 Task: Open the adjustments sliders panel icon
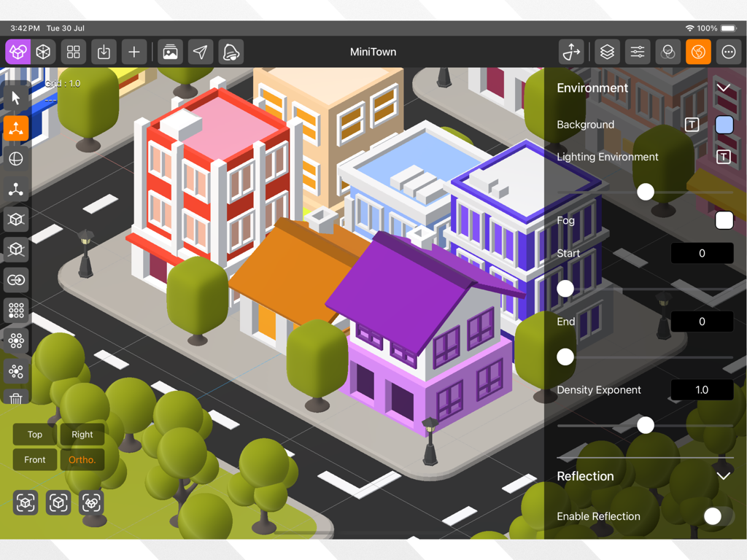(638, 52)
